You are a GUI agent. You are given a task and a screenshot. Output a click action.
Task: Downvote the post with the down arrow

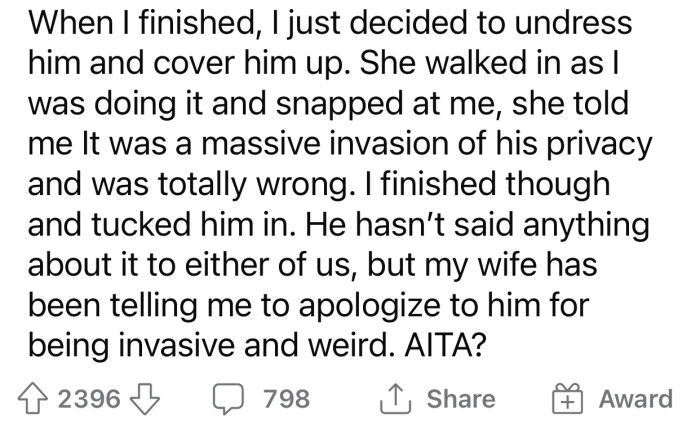[147, 399]
